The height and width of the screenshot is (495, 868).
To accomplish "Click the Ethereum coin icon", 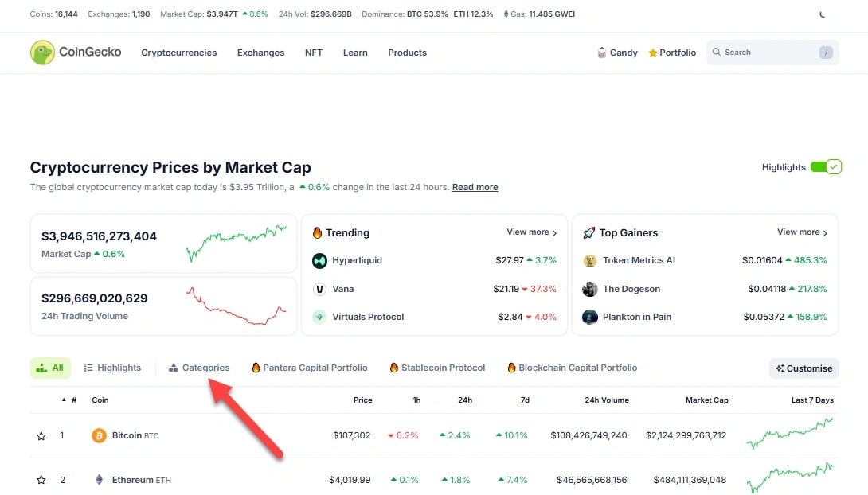I will (99, 480).
